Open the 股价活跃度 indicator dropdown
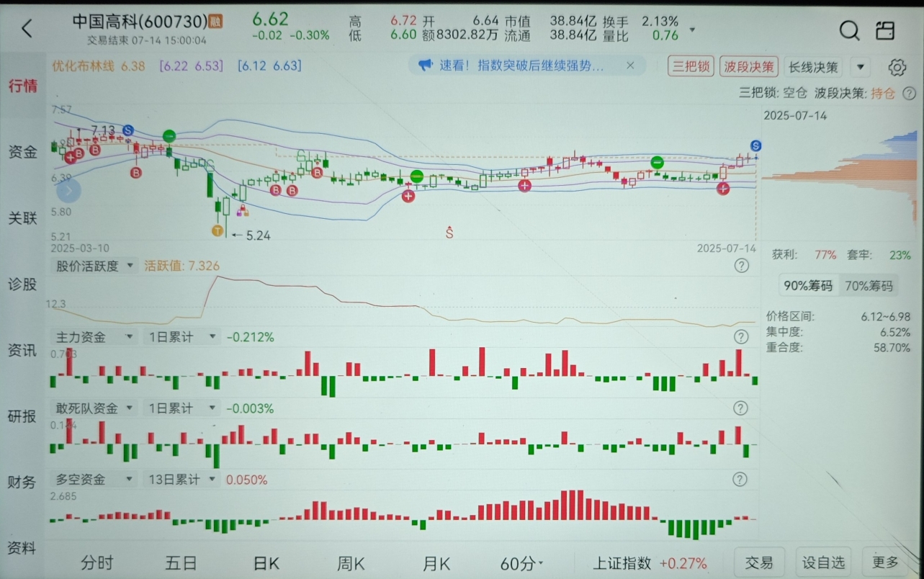Viewport: 924px width, 579px height. click(94, 266)
